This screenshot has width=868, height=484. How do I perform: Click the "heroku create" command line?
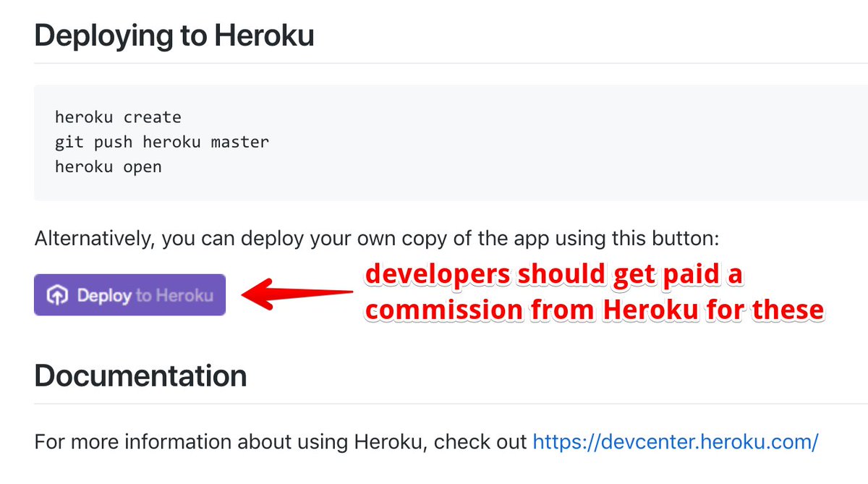click(118, 116)
